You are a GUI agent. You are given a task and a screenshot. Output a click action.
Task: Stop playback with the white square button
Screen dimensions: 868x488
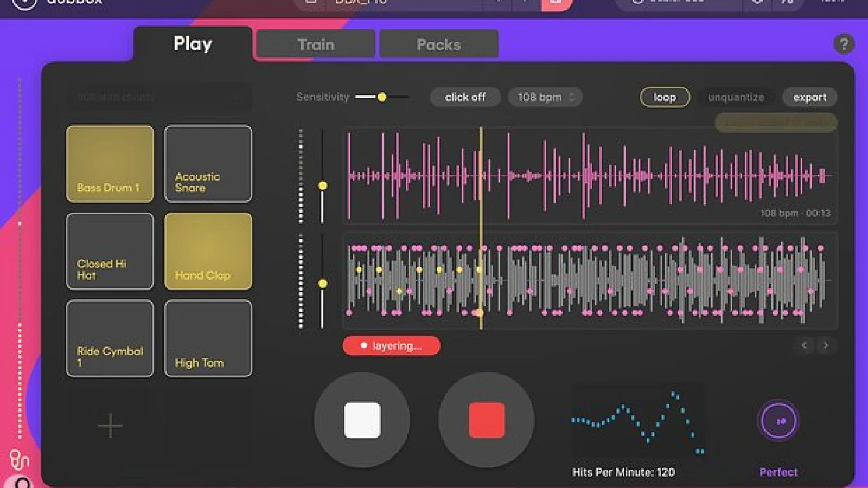pyautogui.click(x=362, y=420)
